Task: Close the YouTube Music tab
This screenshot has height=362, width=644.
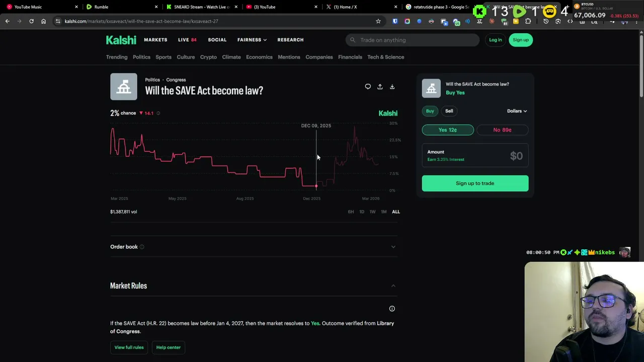Action: 76,7
